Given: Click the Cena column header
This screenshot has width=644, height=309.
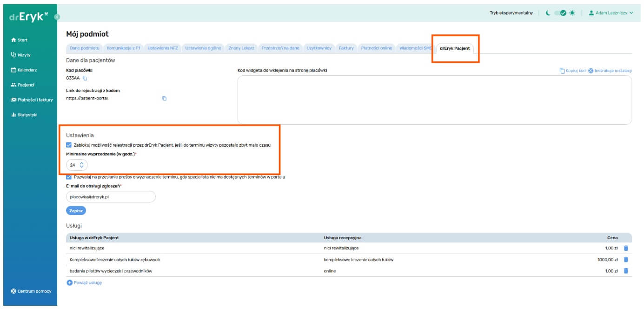Looking at the screenshot, I should point(612,238).
